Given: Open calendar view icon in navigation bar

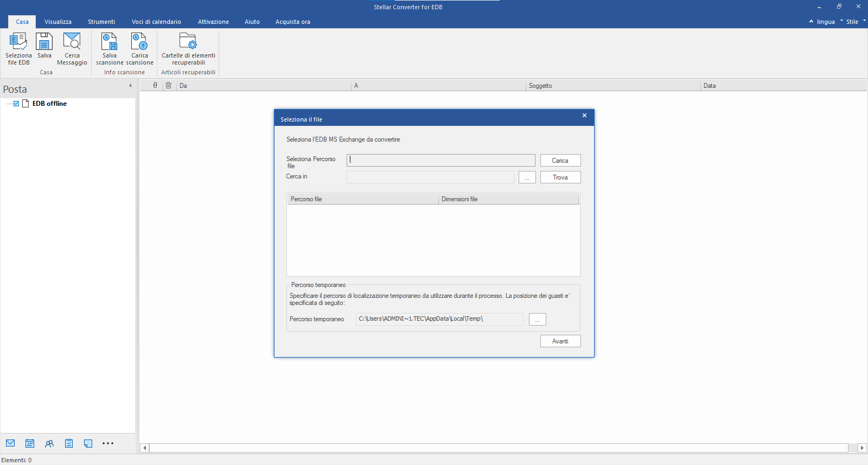Looking at the screenshot, I should (30, 443).
